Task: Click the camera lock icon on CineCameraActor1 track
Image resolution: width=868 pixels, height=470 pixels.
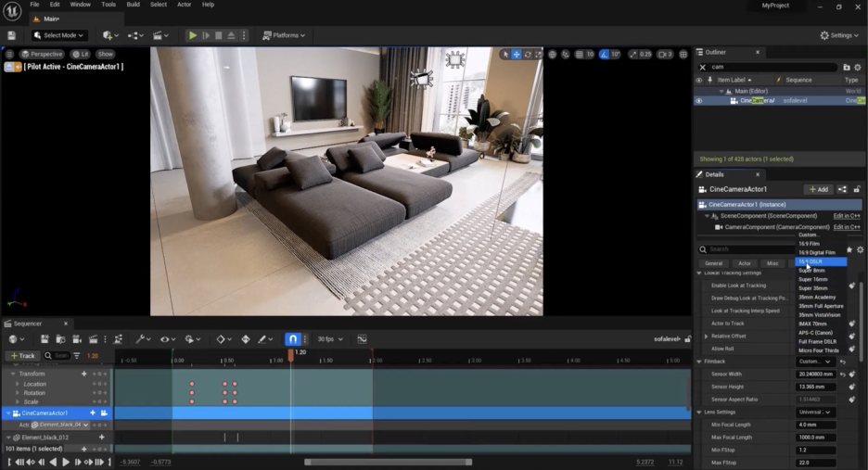Action: tap(104, 413)
